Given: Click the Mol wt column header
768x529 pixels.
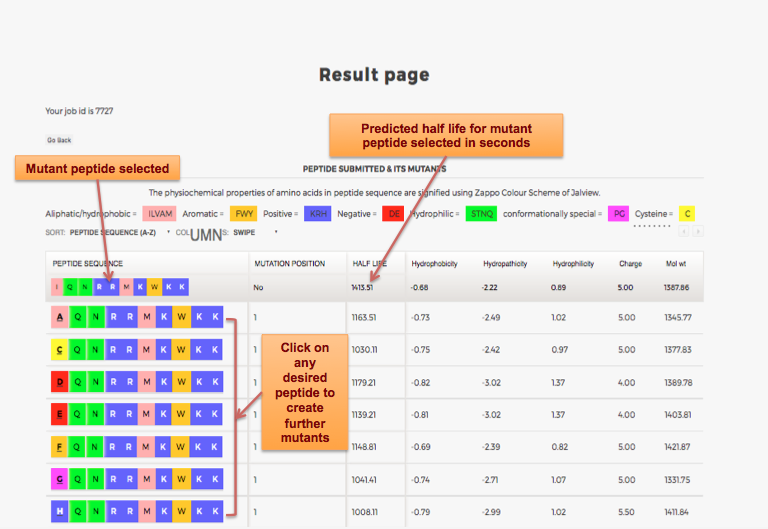Looking at the screenshot, I should [676, 264].
